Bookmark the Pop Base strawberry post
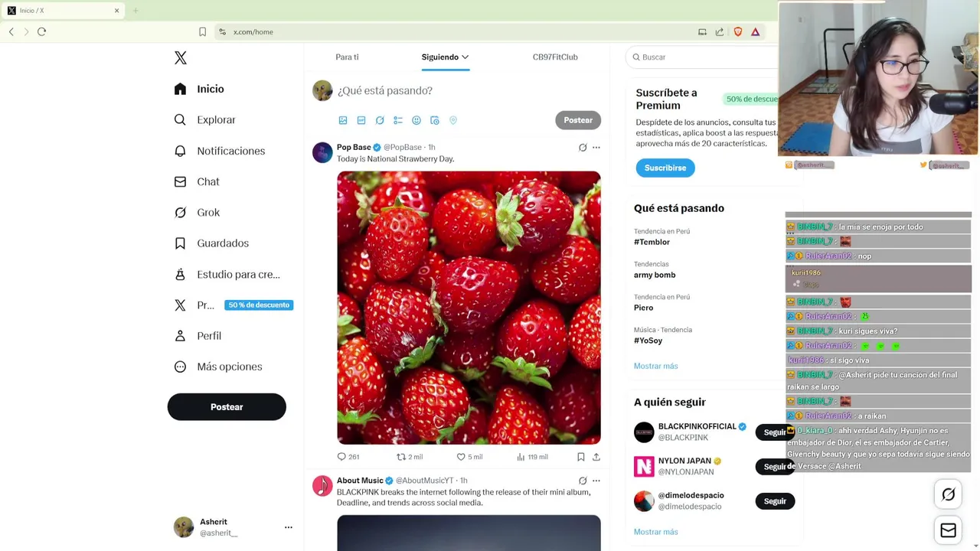Image resolution: width=980 pixels, height=551 pixels. click(581, 457)
